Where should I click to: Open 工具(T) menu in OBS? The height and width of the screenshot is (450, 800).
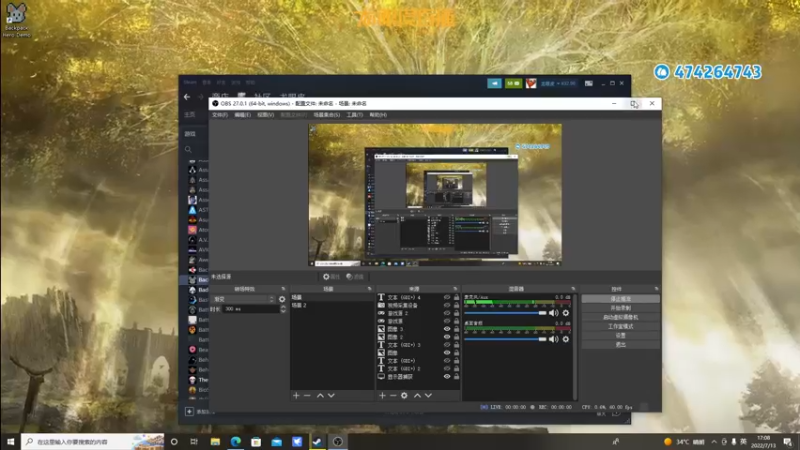355,115
